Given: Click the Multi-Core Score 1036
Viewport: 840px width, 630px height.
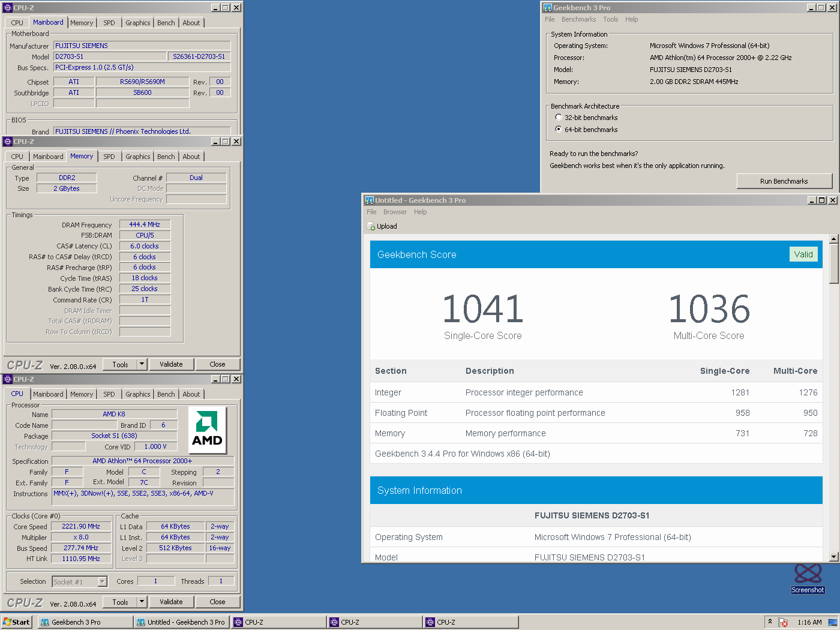Looking at the screenshot, I should 709,309.
